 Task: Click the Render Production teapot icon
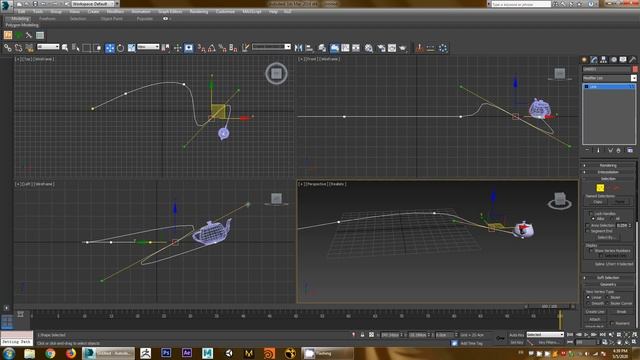403,48
